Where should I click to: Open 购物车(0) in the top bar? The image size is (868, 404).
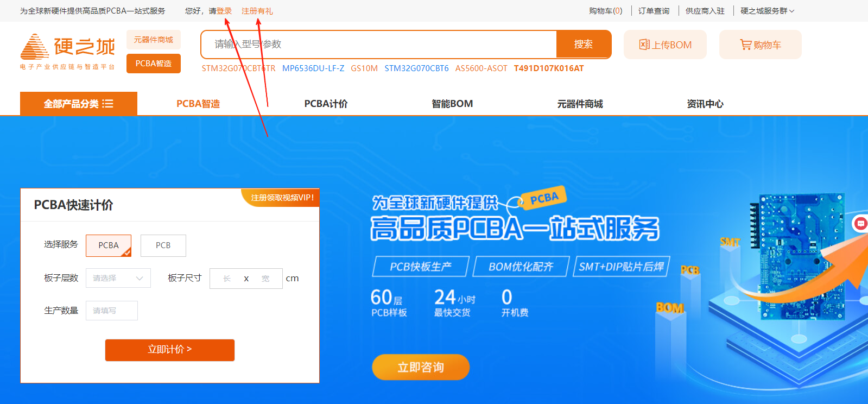pyautogui.click(x=606, y=11)
